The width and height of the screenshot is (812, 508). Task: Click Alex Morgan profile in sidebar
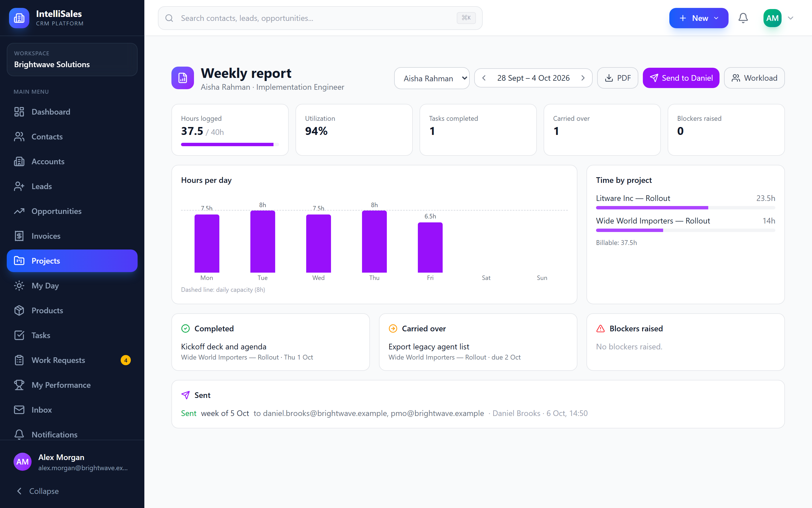point(72,462)
